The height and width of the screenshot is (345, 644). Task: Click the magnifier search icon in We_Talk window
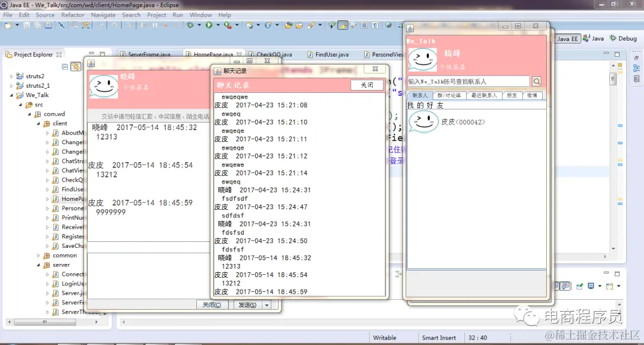point(537,82)
